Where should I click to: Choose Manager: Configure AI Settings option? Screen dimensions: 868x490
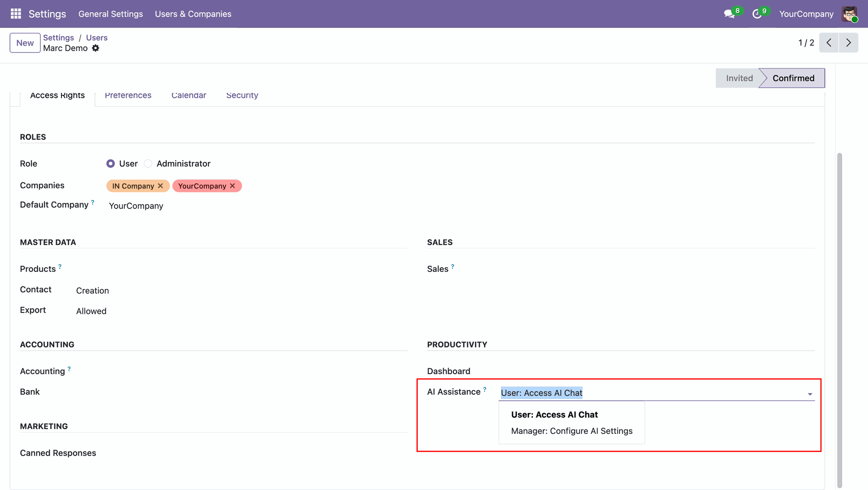[x=571, y=431]
